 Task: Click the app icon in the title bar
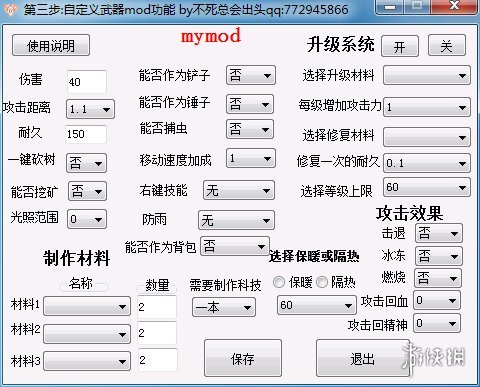[x=10, y=9]
